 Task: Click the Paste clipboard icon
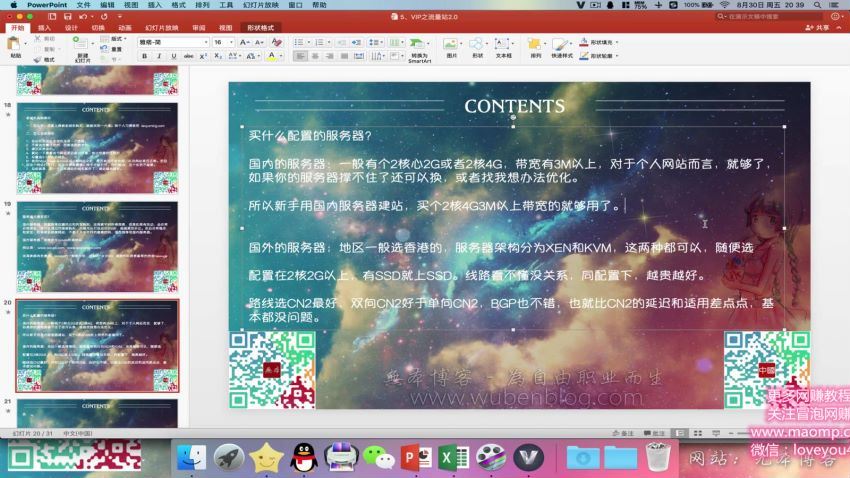(15, 44)
